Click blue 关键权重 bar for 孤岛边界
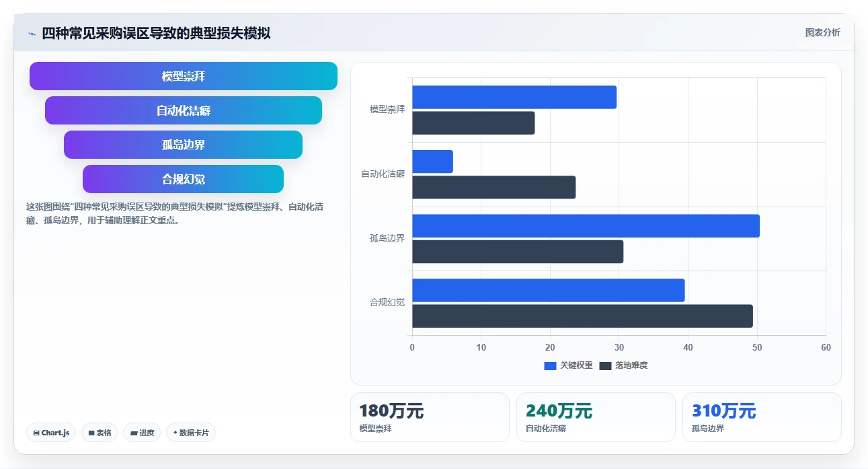Viewport: 868px width, 469px height. (x=586, y=225)
